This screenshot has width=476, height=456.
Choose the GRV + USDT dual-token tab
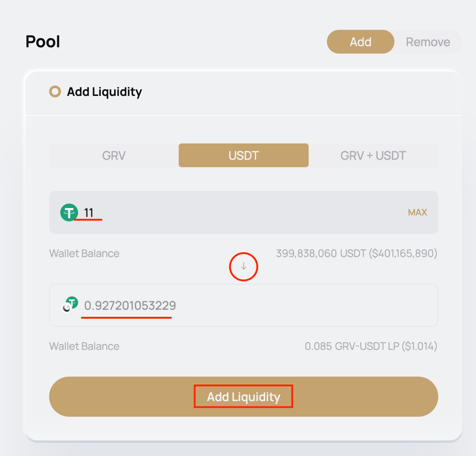click(x=373, y=155)
